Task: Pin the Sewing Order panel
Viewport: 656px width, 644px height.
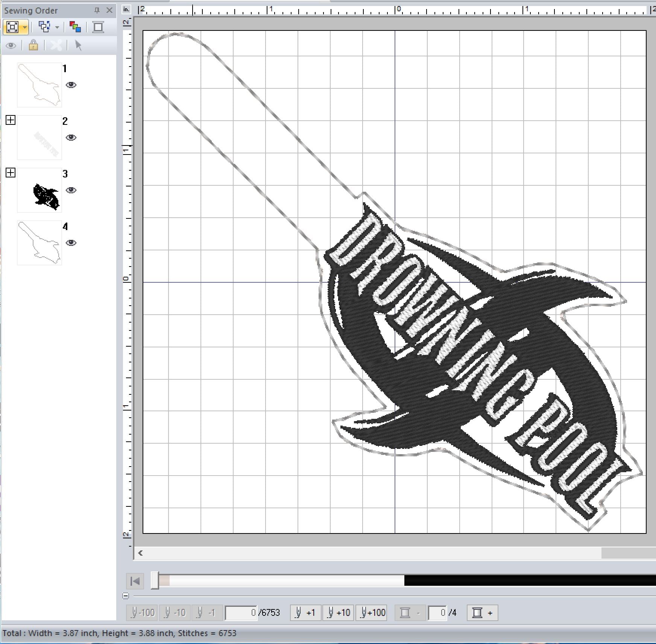Action: coord(97,11)
